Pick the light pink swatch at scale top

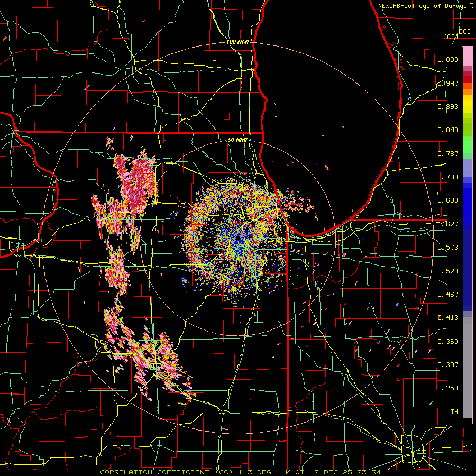coord(467,56)
